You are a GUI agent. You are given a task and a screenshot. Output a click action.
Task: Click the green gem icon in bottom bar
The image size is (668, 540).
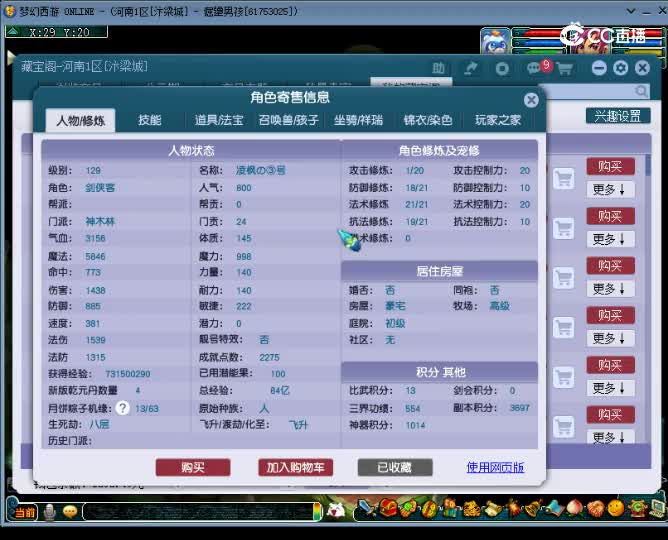click(409, 508)
